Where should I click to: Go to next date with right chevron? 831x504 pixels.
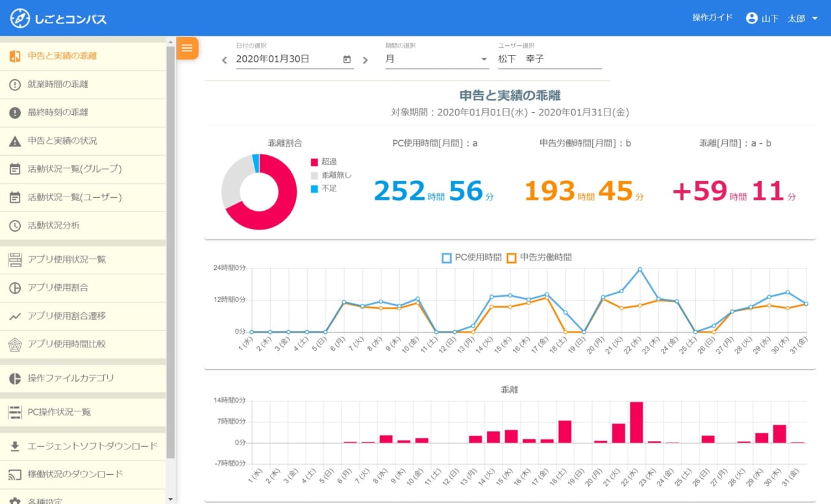click(365, 60)
